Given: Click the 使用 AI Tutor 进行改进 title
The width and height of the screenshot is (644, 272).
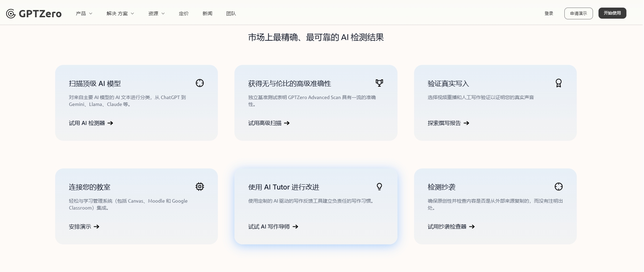Looking at the screenshot, I should [284, 187].
